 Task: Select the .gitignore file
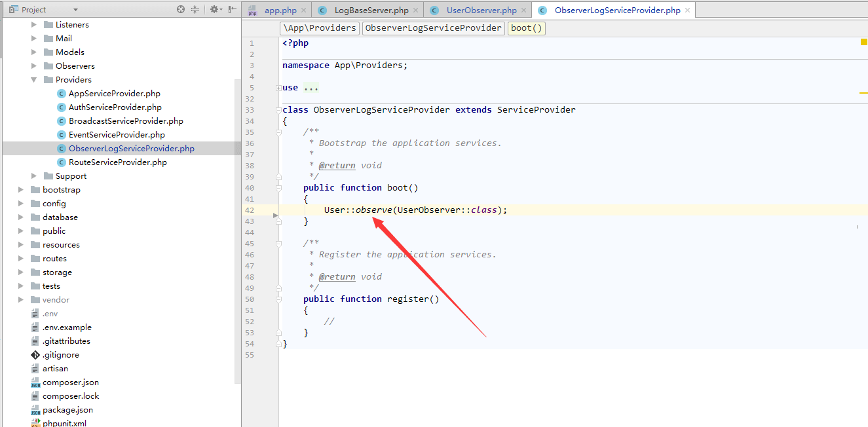61,354
